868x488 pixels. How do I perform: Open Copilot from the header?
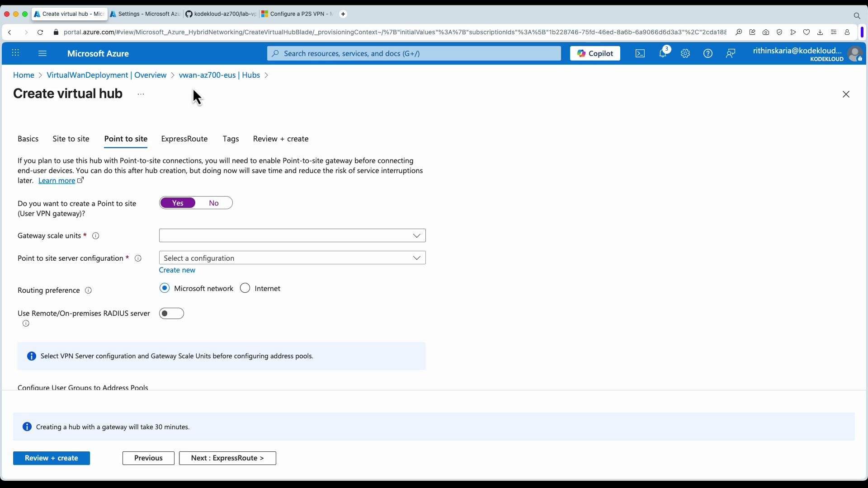point(595,53)
